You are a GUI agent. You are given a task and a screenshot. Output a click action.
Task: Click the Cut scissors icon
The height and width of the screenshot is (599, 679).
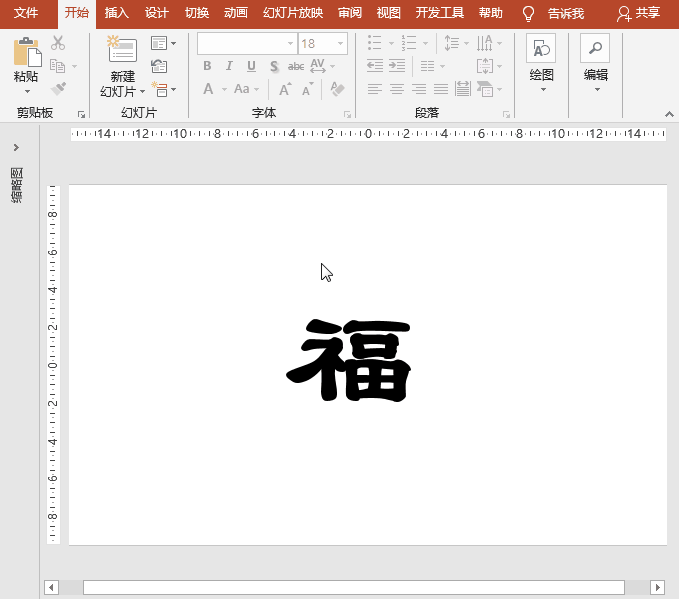pyautogui.click(x=58, y=43)
